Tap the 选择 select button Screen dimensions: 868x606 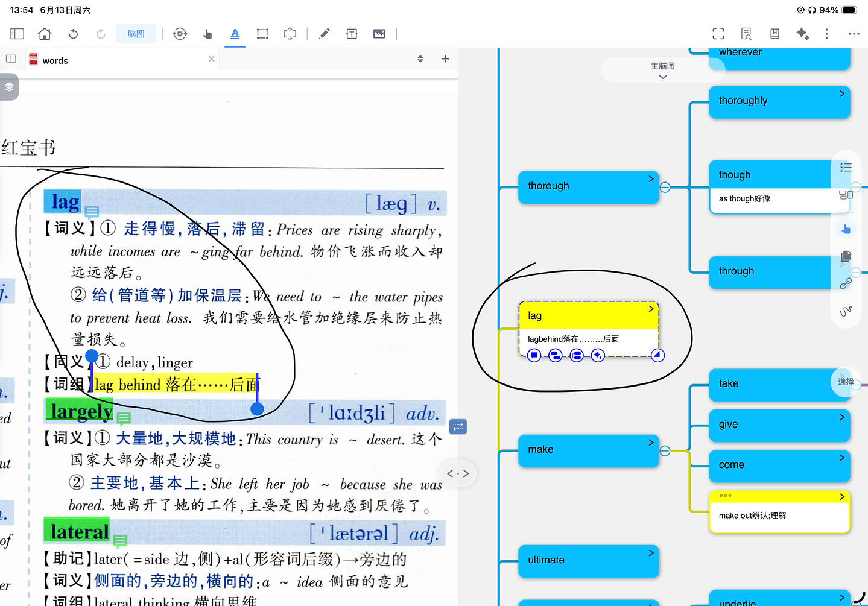(x=846, y=382)
